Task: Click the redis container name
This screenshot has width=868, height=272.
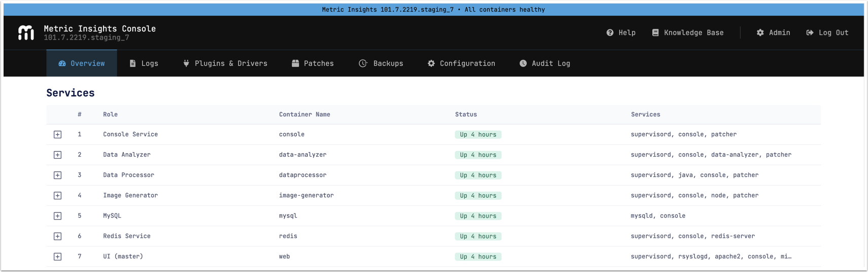Action: click(288, 236)
